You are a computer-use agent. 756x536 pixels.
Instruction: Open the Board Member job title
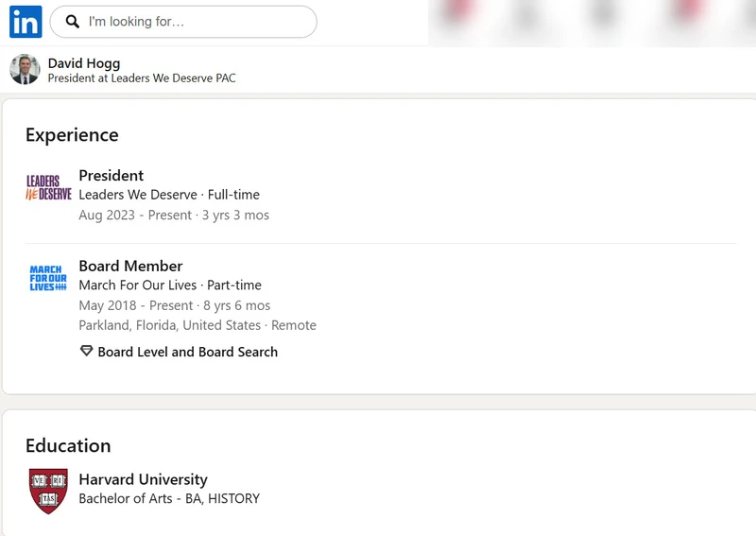[x=130, y=266]
